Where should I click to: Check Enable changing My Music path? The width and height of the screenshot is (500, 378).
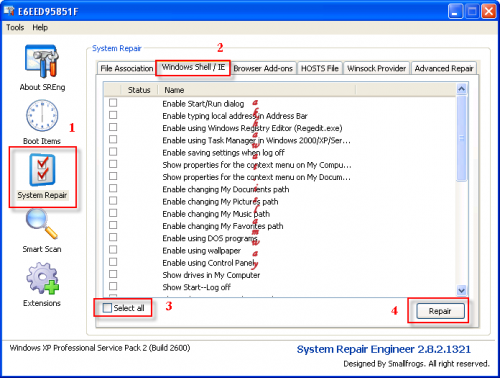pyautogui.click(x=113, y=213)
